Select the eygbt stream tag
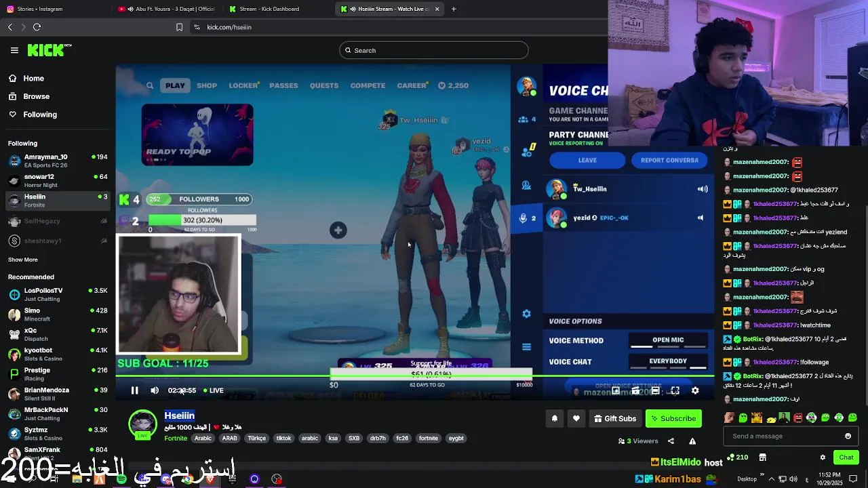This screenshot has width=868, height=488. point(456,439)
